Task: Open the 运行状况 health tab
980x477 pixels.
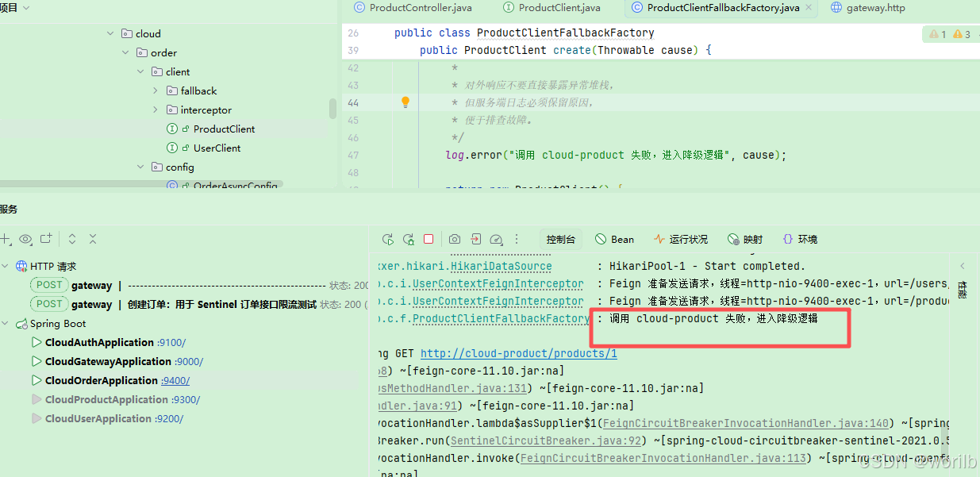Action: pos(681,239)
